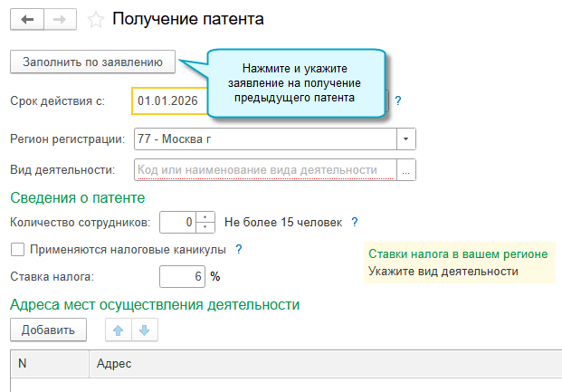Open help next to validity start date

(x=398, y=100)
